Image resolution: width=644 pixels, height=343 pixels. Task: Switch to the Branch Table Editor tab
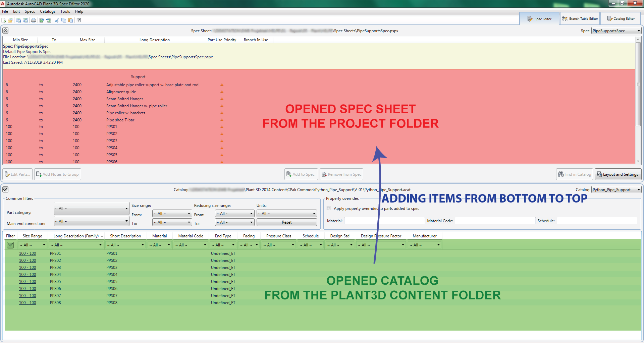580,19
